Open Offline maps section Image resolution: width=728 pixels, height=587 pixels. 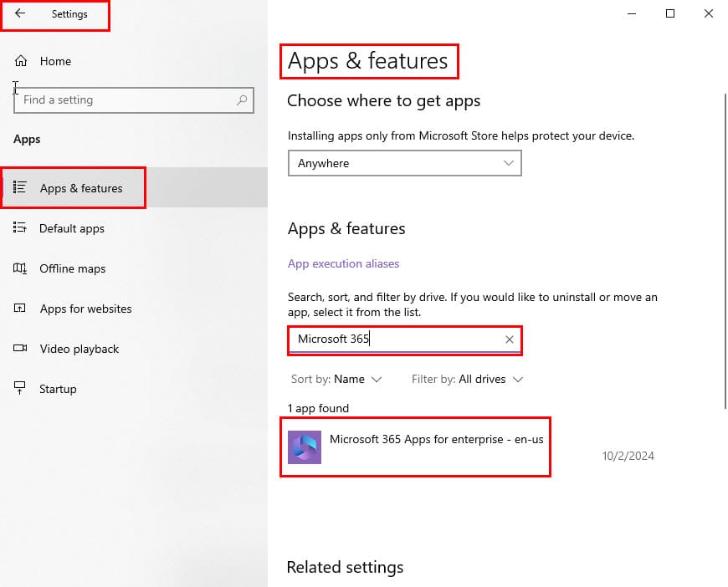pyautogui.click(x=134, y=268)
